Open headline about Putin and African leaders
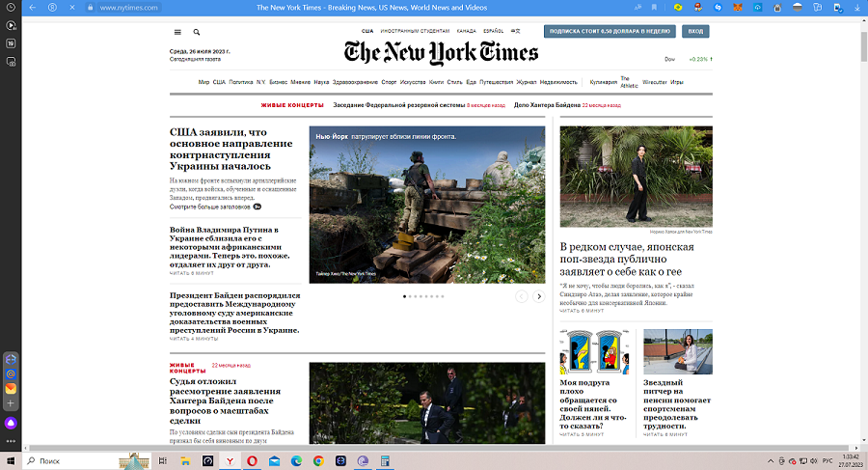The image size is (868, 470). point(230,247)
